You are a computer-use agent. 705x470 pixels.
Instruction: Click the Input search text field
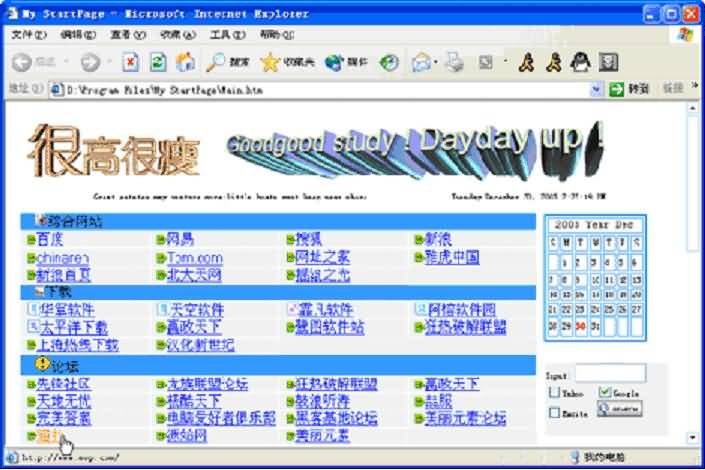point(611,373)
